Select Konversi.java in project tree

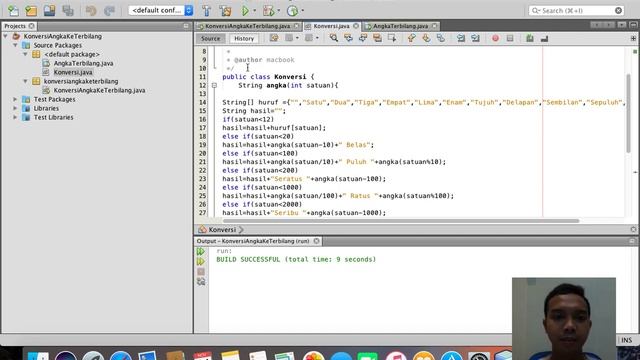tap(73, 72)
